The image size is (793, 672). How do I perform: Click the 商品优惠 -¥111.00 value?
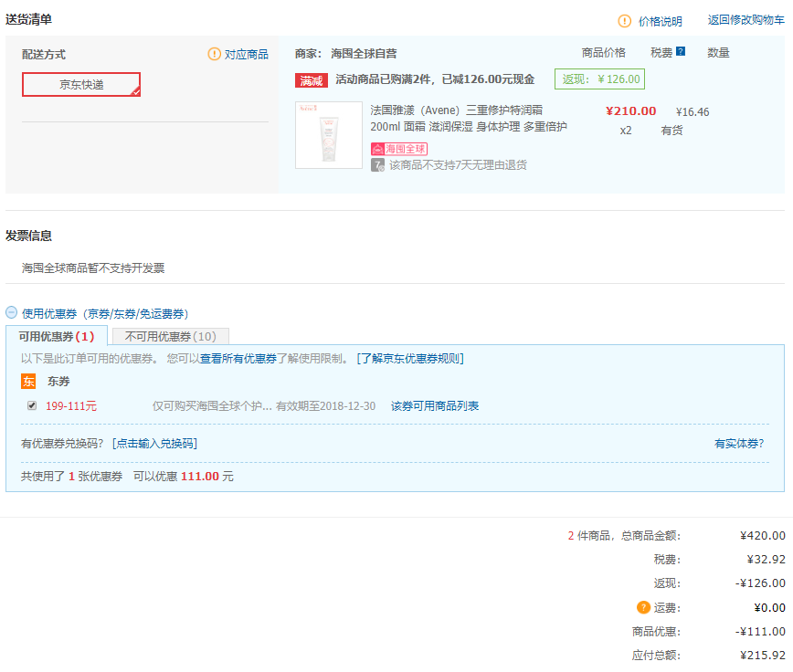(x=760, y=631)
